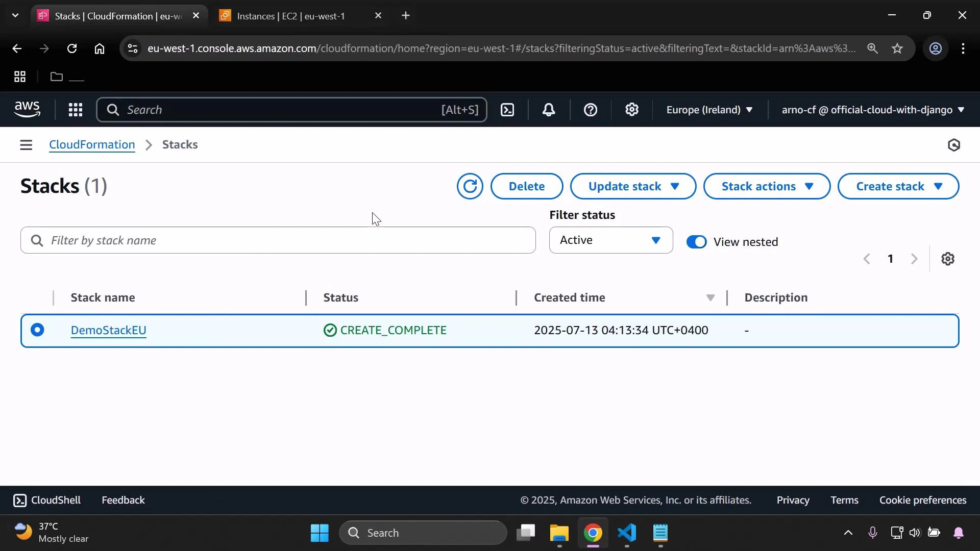Go home via the AWS logo
Screen dimensions: 980x551
(27, 109)
